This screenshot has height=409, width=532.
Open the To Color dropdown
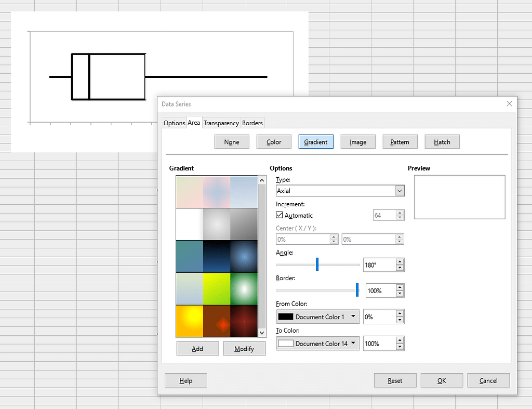coord(353,344)
